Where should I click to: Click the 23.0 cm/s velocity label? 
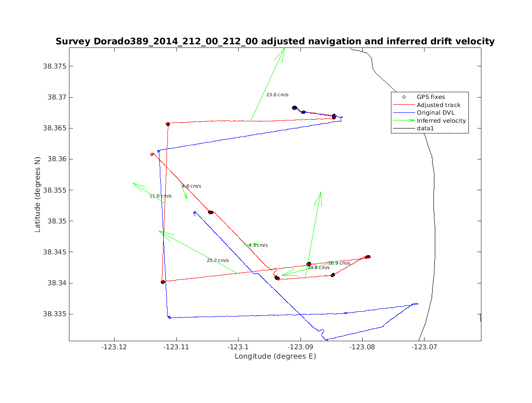point(277,95)
